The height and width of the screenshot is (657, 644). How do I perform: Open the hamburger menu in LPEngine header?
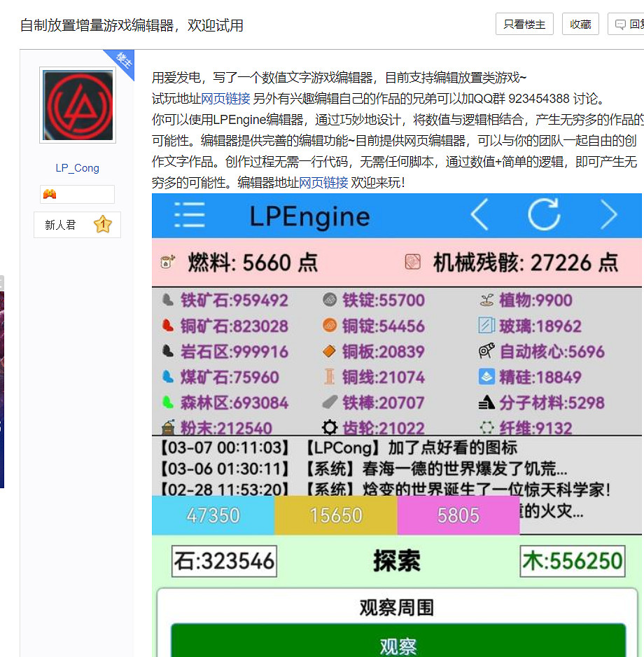tap(189, 215)
